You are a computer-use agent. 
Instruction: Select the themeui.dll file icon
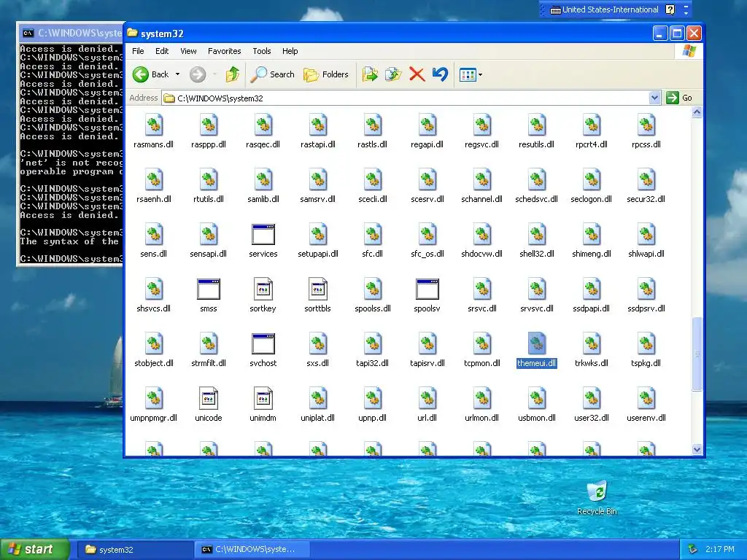click(x=536, y=344)
